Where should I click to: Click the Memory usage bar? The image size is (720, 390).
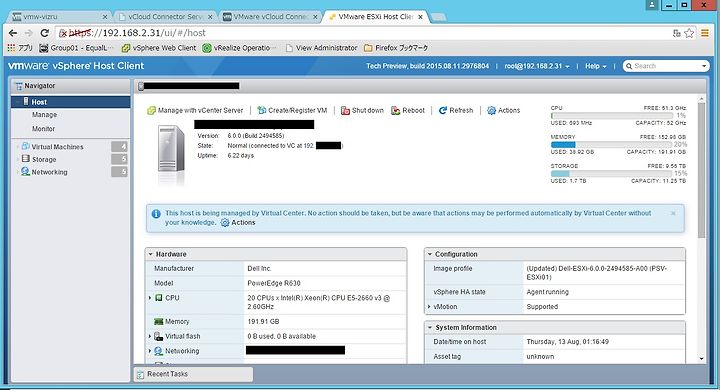(x=612, y=144)
